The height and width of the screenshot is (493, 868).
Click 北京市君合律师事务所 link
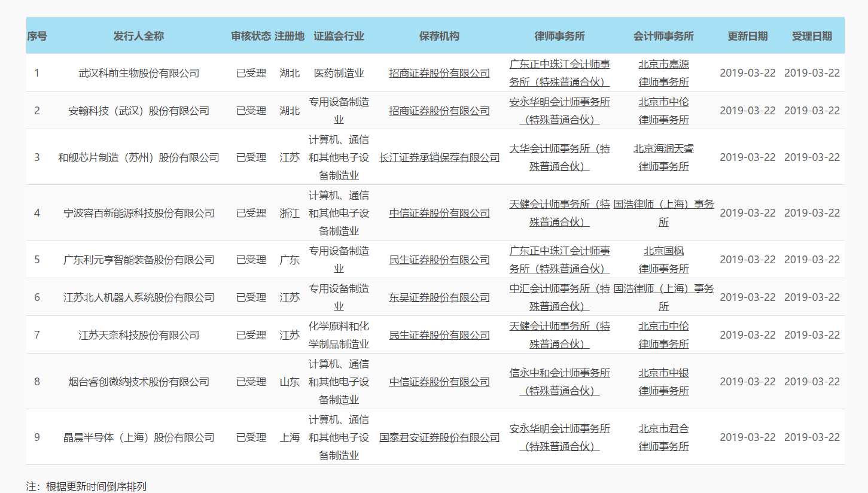pos(663,437)
